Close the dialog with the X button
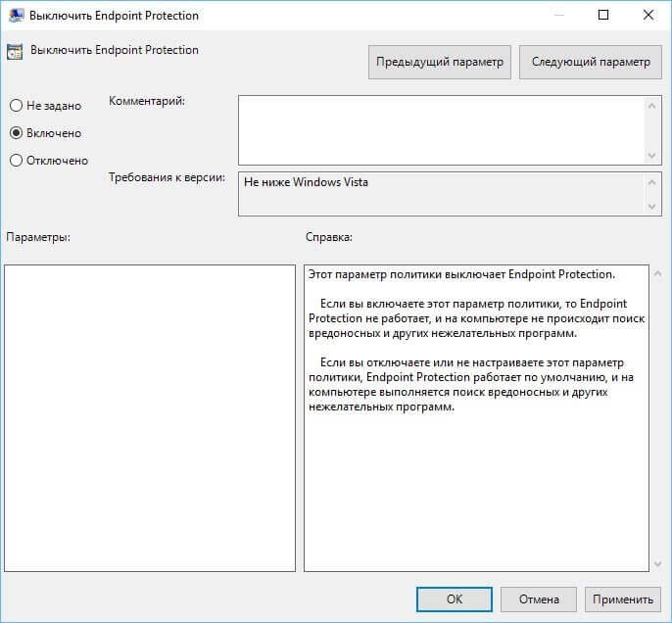672x623 pixels. pos(648,15)
